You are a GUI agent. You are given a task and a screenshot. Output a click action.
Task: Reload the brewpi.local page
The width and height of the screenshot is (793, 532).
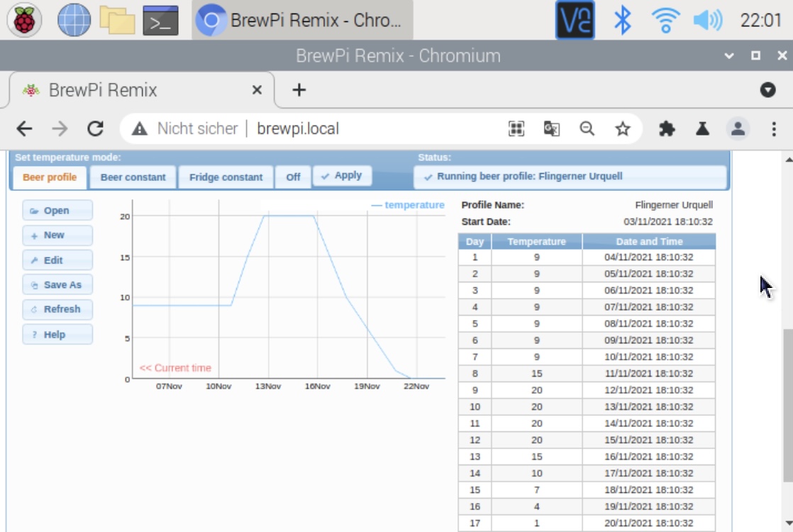click(x=95, y=128)
